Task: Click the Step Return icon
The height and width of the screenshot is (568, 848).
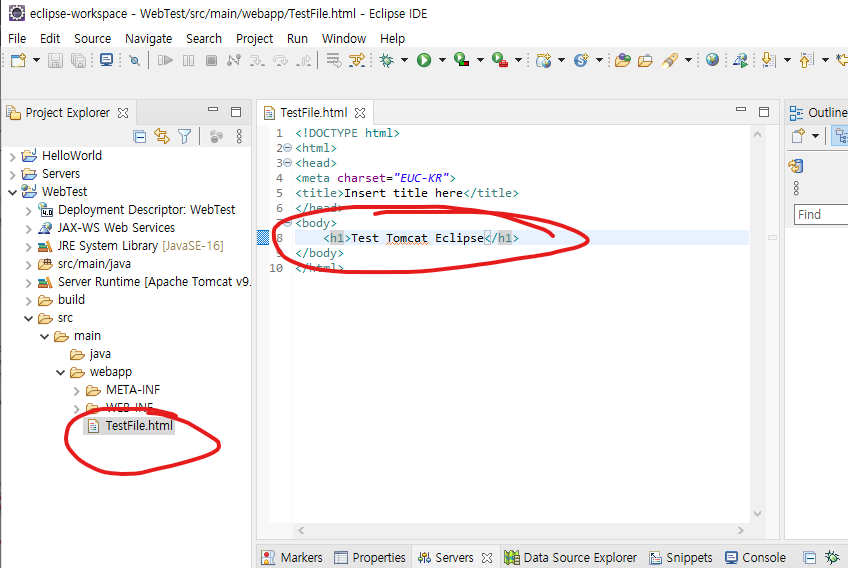Action: pyautogui.click(x=303, y=60)
